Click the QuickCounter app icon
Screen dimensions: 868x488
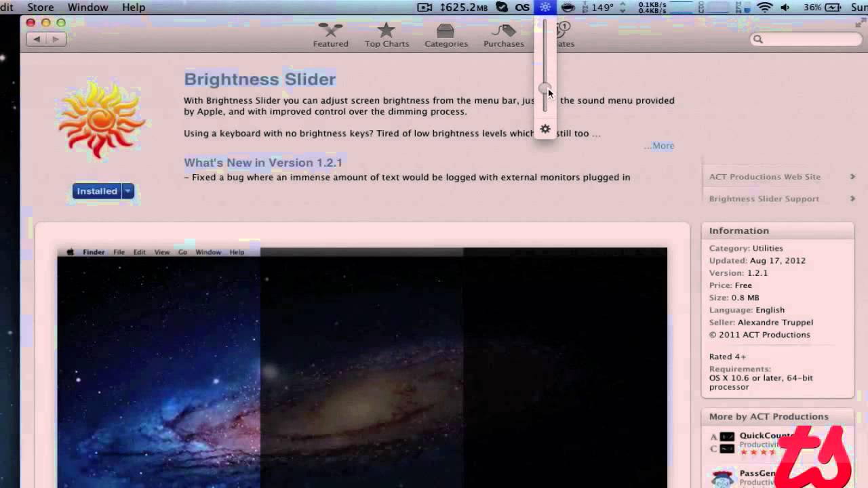[x=722, y=443]
